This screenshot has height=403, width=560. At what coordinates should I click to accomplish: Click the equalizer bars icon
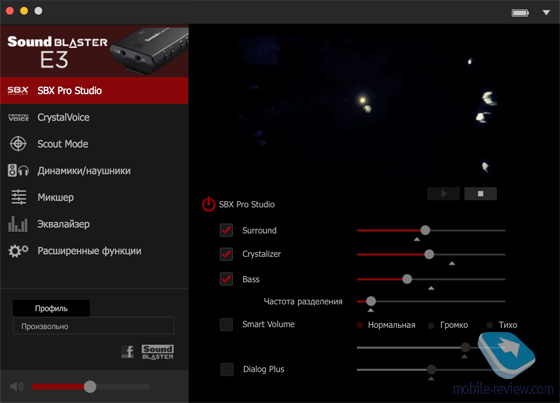pyautogui.click(x=18, y=224)
